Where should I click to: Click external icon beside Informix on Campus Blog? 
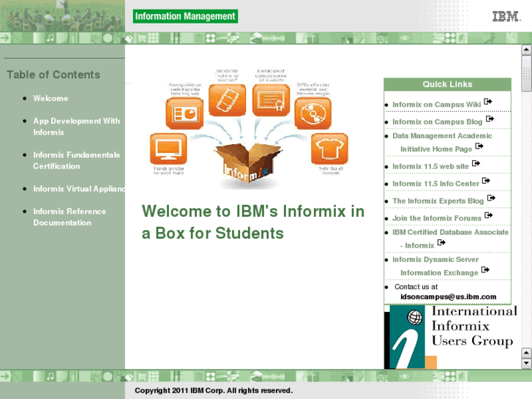[490, 119]
